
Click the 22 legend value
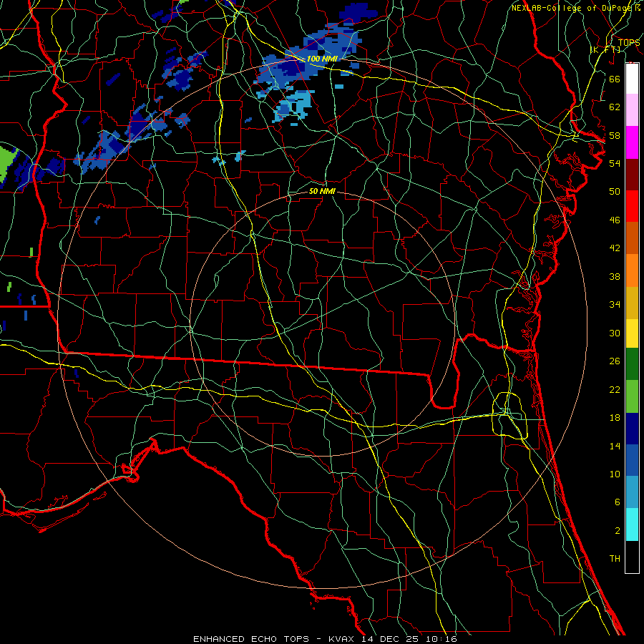(615, 389)
